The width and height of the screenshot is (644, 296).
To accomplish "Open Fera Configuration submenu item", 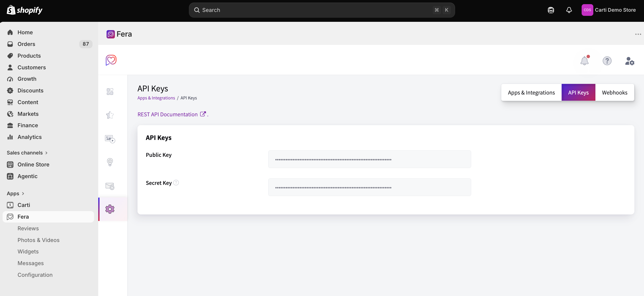I will coord(35,275).
